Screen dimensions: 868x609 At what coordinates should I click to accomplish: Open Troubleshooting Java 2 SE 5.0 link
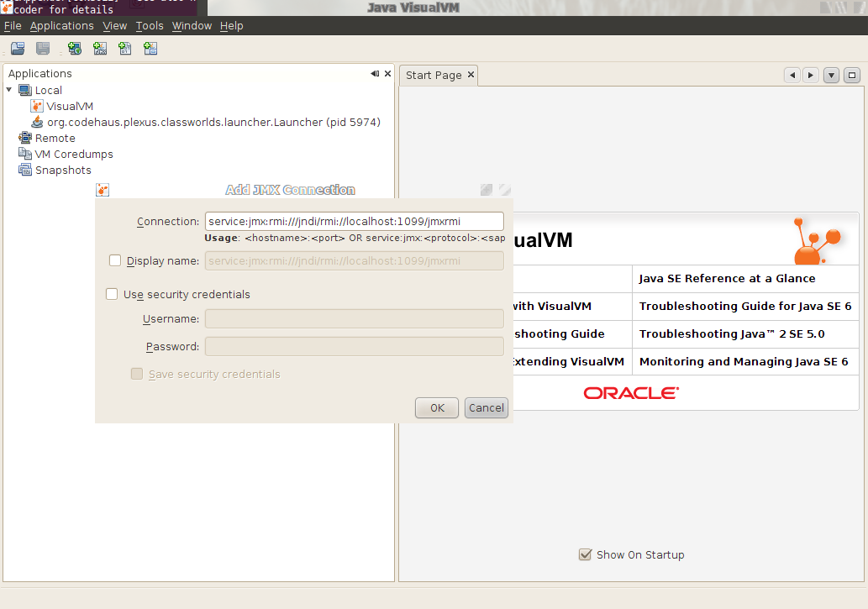pyautogui.click(x=732, y=333)
